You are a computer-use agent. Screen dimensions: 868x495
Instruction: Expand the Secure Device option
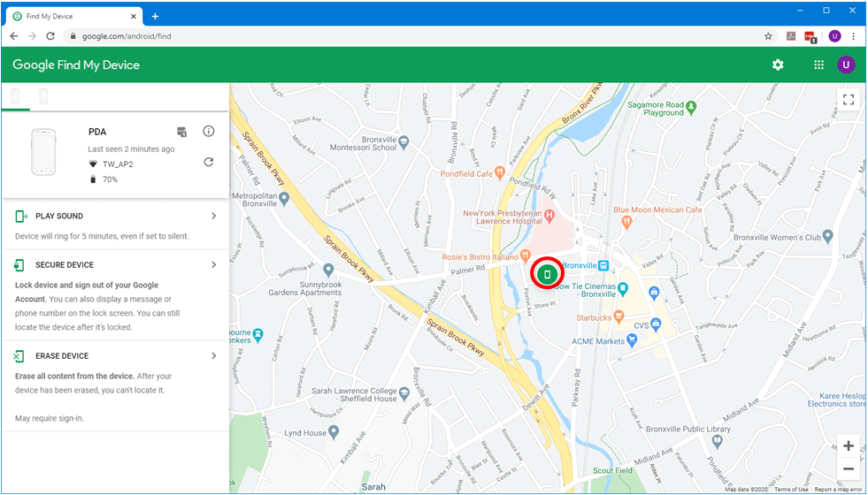[x=213, y=264]
